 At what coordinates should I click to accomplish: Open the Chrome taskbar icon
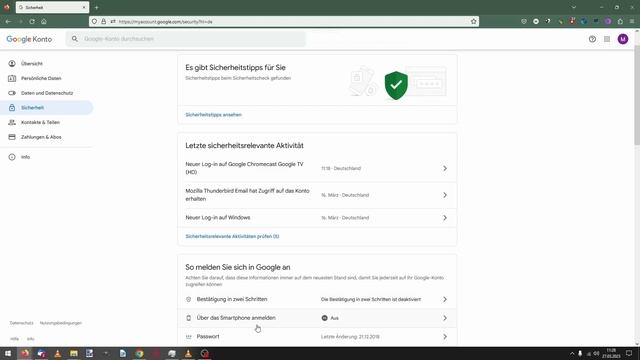pyautogui.click(x=140, y=353)
